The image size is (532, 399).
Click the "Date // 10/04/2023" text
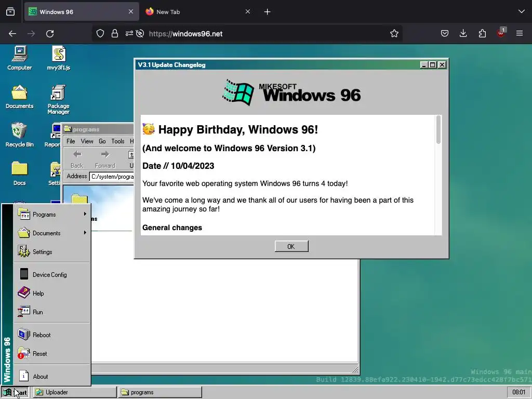(178, 166)
